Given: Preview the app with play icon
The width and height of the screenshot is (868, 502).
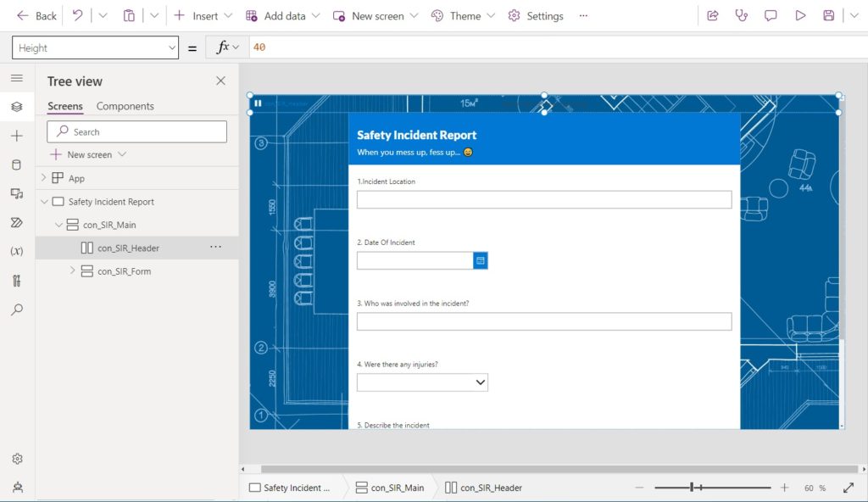Looking at the screenshot, I should 800,15.
